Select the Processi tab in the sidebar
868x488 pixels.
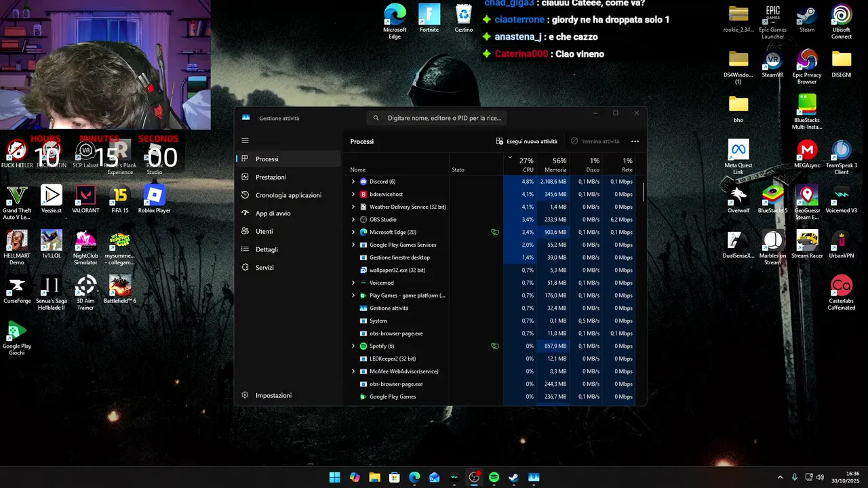[x=288, y=159]
